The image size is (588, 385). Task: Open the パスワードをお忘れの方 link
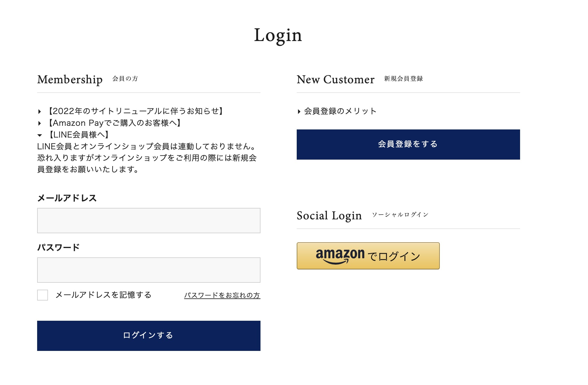point(222,295)
